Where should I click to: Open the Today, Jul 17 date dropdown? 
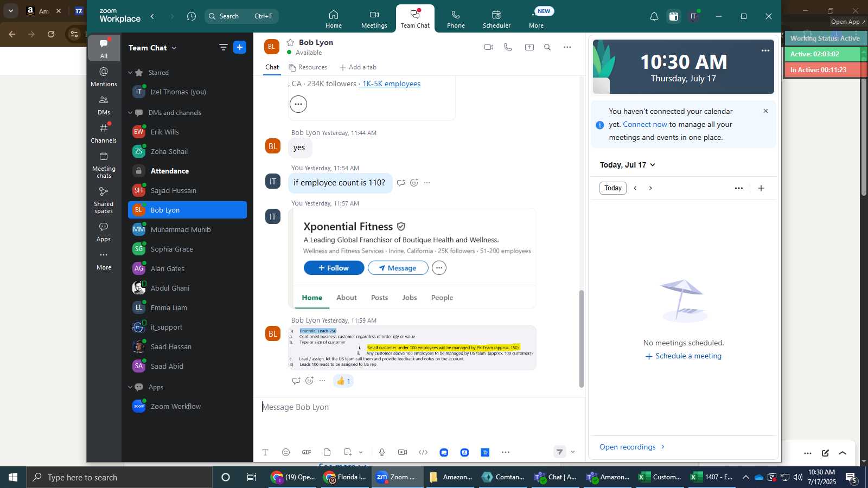(x=628, y=165)
